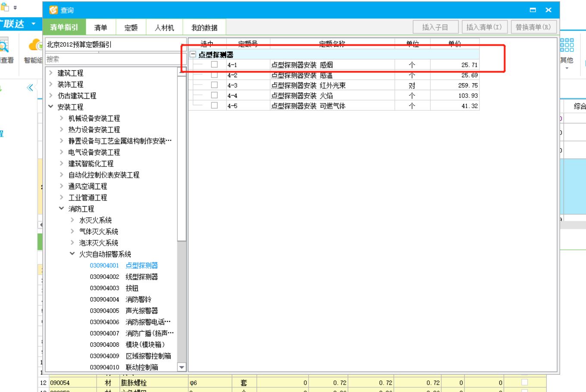Expand the 通风空调工程 node
This screenshot has height=392, width=586.
click(x=62, y=186)
